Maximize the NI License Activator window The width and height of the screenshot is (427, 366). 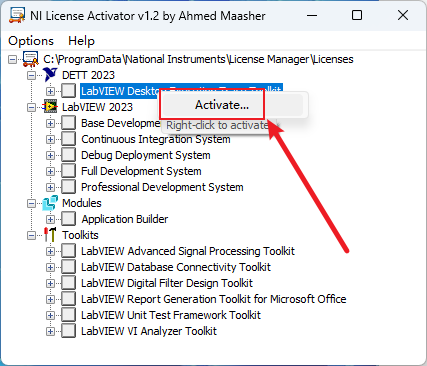pos(357,15)
